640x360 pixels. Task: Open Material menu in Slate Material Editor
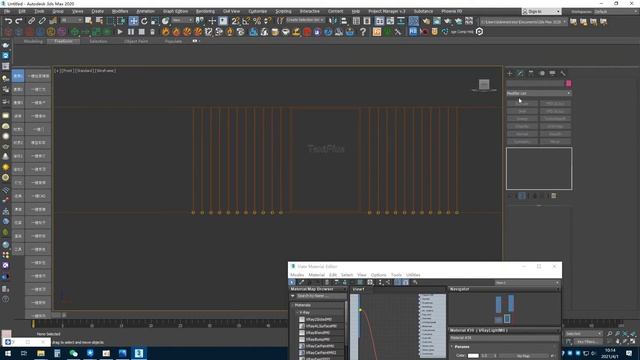[316, 275]
